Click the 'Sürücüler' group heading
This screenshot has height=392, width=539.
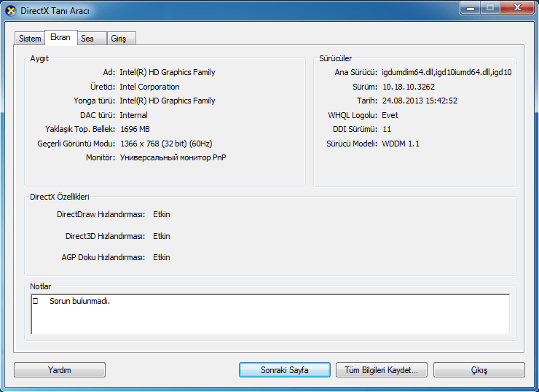[x=336, y=58]
